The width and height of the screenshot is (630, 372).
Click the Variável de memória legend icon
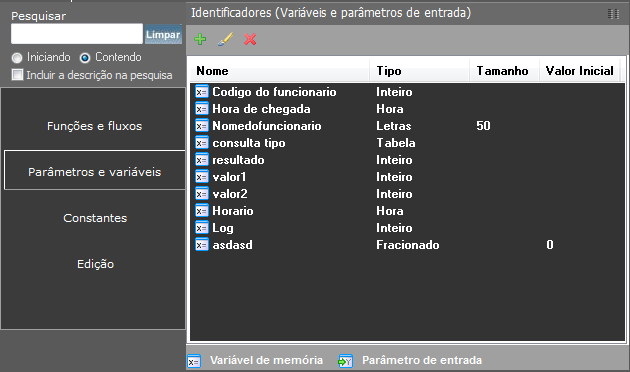(x=194, y=361)
